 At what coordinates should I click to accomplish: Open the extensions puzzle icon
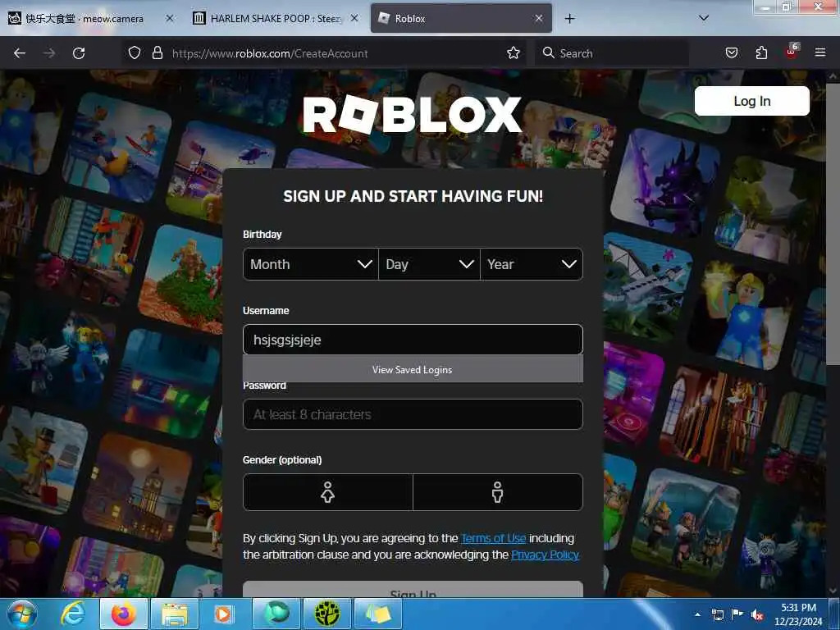click(761, 53)
